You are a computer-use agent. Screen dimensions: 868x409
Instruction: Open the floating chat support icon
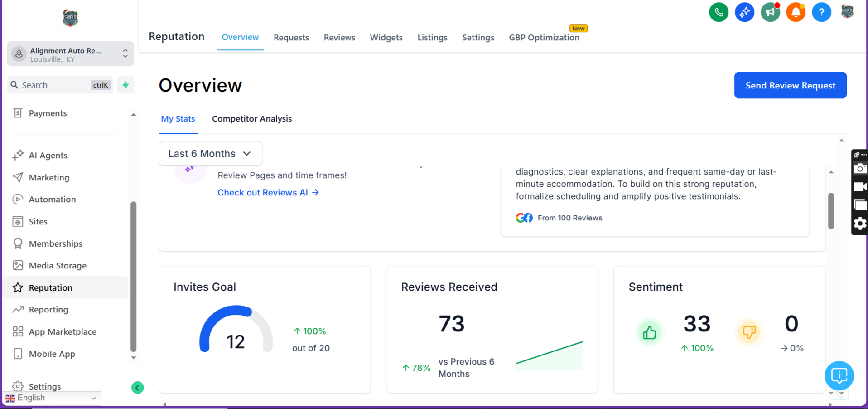pos(839,375)
